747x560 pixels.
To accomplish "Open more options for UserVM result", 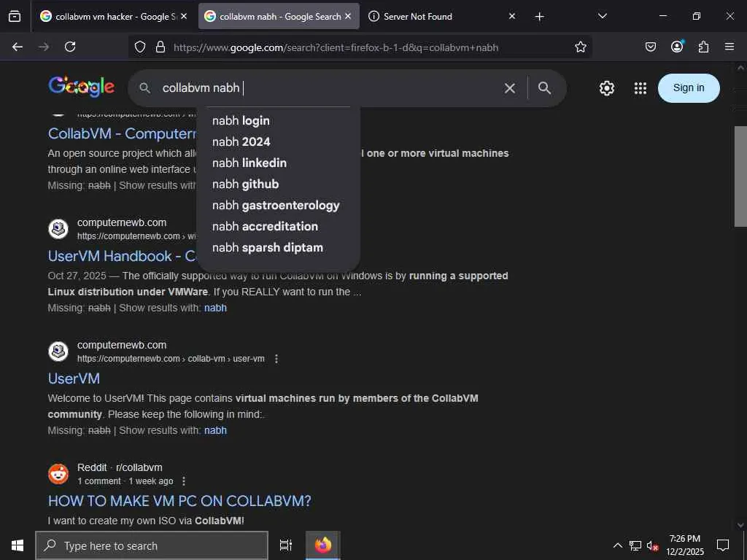I will pos(276,359).
